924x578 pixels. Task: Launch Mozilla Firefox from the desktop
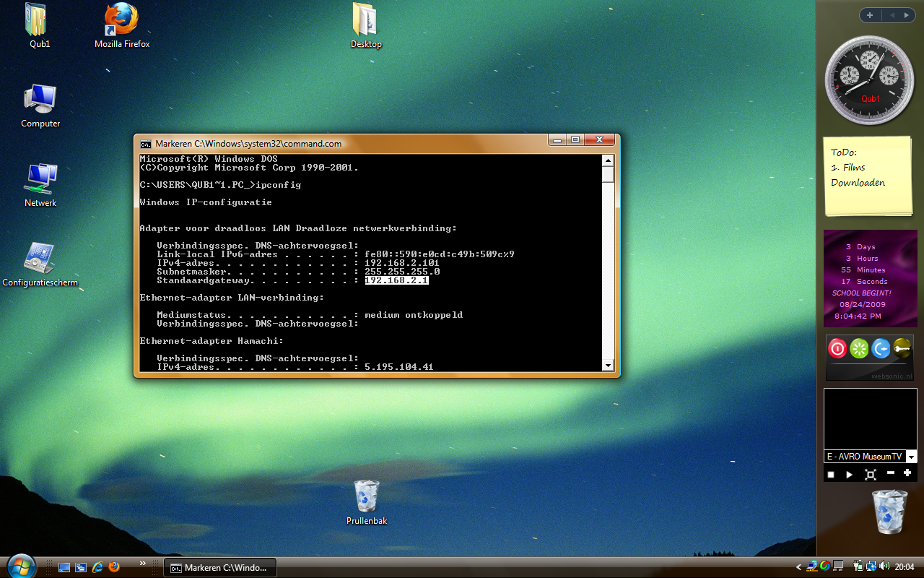pyautogui.click(x=122, y=26)
